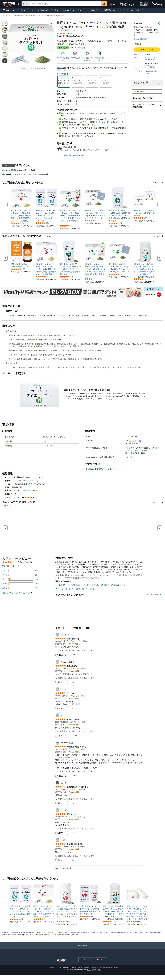Open reviewer Amazonがすたまー's profile avatar
This screenshot has height=980, width=165.
(57, 743)
